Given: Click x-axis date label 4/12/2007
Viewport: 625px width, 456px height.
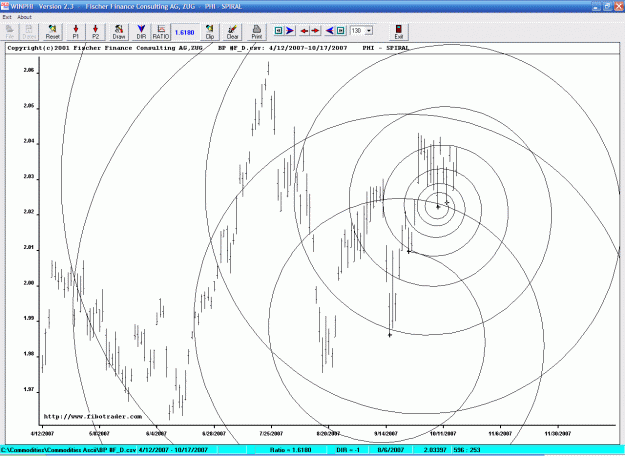Looking at the screenshot, I should click(42, 434).
